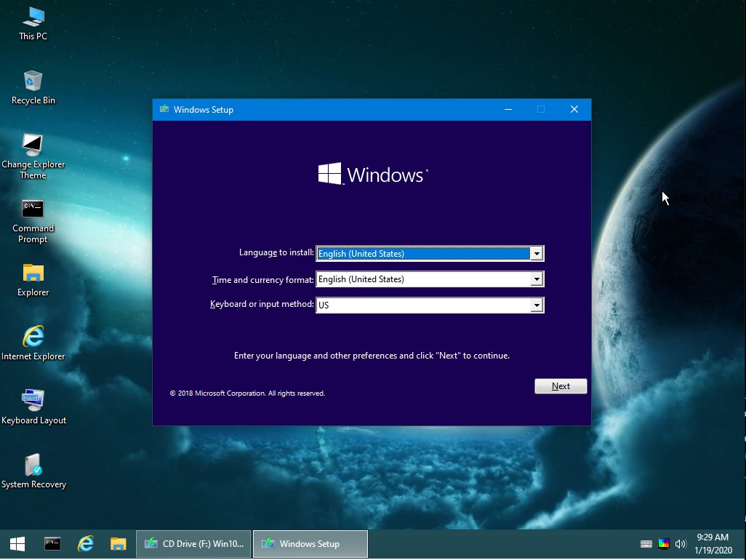Click the Keyboard input method field showing US
Viewport: 746px width, 560px height.
[x=430, y=305]
